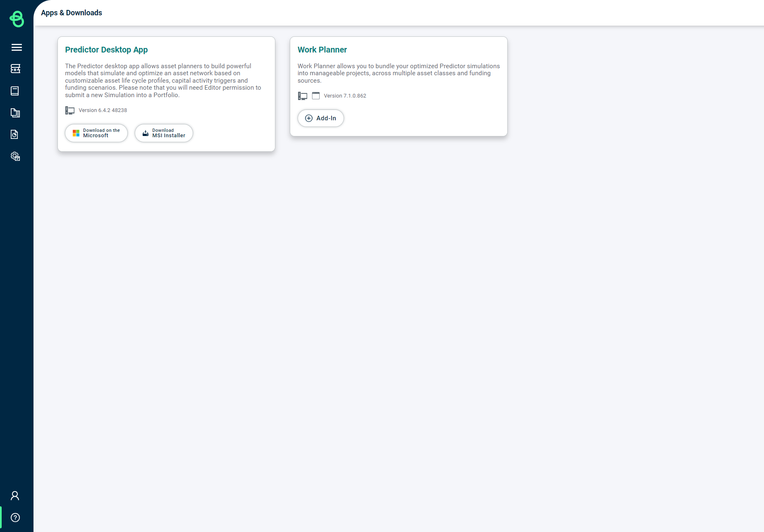The height and width of the screenshot is (532, 764).
Task: Open the help question mark icon
Action: pyautogui.click(x=15, y=518)
